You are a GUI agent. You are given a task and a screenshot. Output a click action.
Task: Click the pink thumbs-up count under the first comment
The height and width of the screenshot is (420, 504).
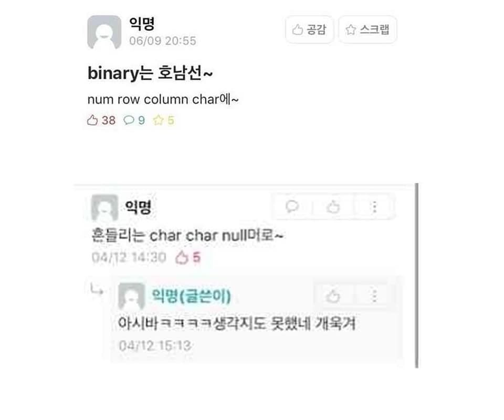[x=188, y=257]
